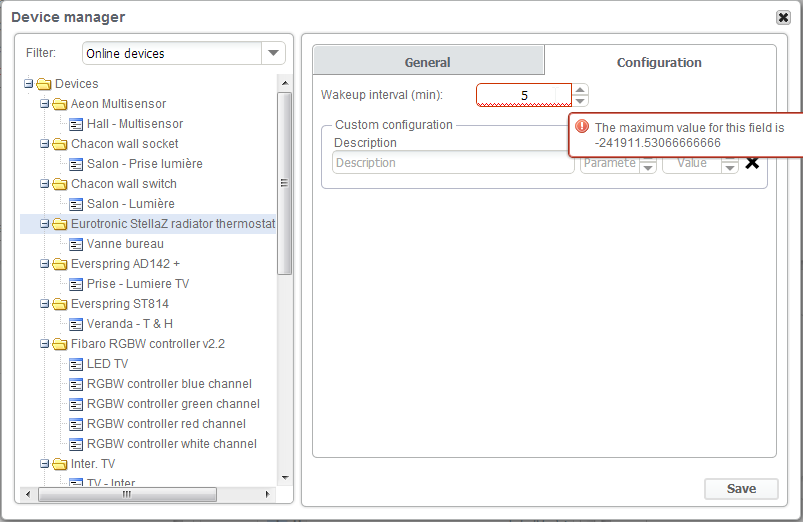803x522 pixels.
Task: Click the Description input field
Action: pos(453,163)
